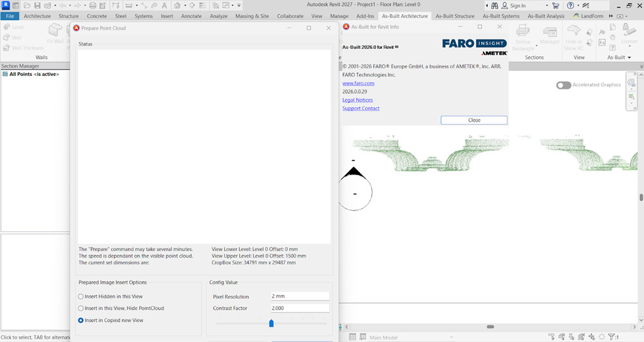Click the Drag Elements on Selection status icon
This screenshot has width=644, height=342.
[592, 337]
